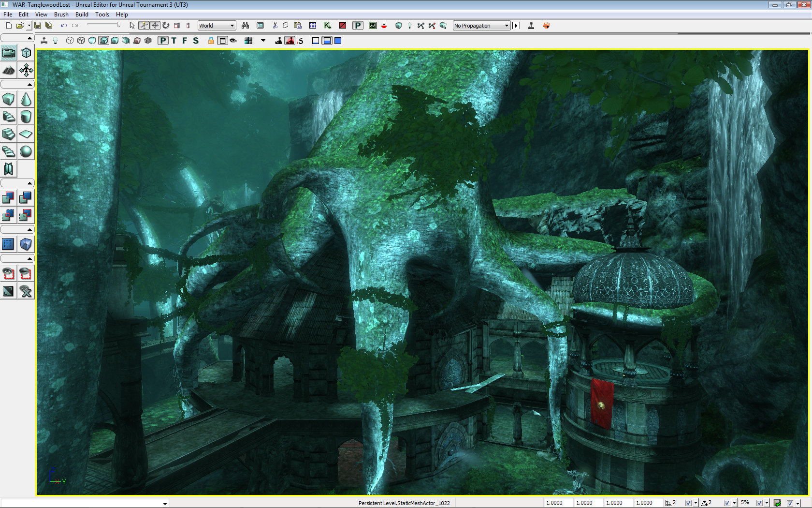Switch viewport to wireframe mode
The image size is (812, 508).
(x=81, y=41)
